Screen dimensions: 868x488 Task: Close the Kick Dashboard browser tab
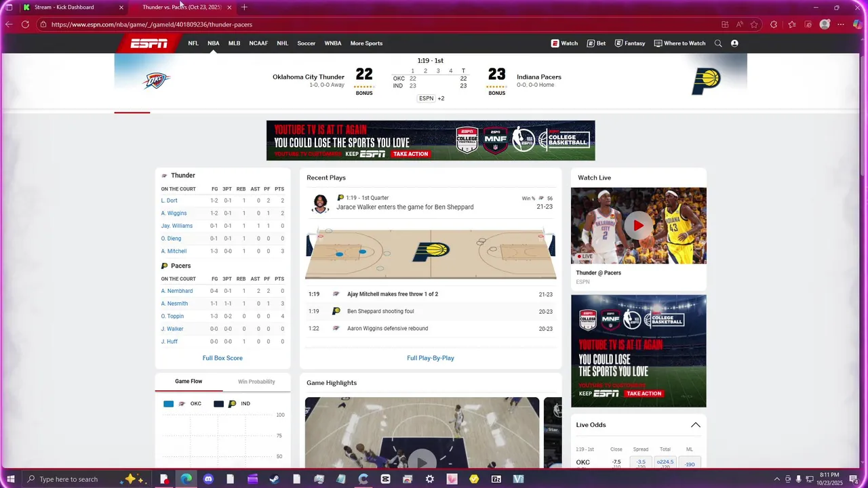[x=121, y=7]
